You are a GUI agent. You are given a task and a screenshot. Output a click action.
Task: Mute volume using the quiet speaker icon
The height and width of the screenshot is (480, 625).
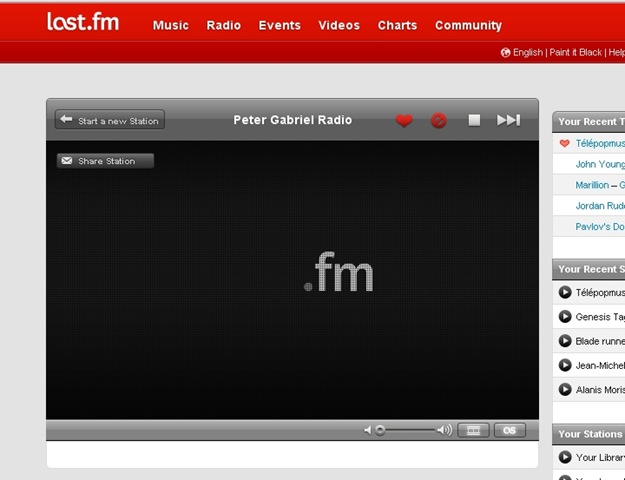368,430
